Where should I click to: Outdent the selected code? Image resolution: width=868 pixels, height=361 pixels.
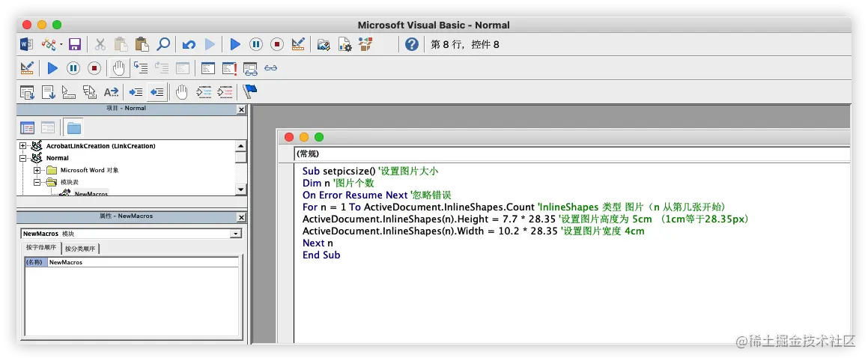point(157,92)
